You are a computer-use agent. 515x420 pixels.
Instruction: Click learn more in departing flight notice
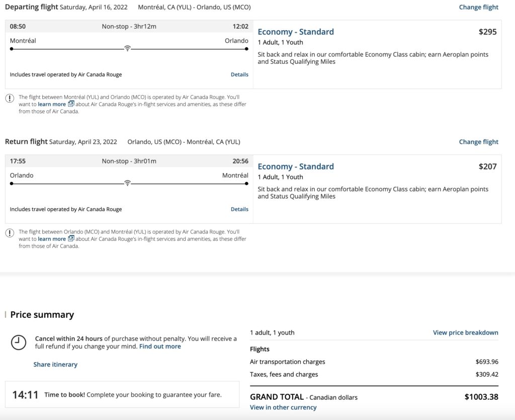pos(52,104)
